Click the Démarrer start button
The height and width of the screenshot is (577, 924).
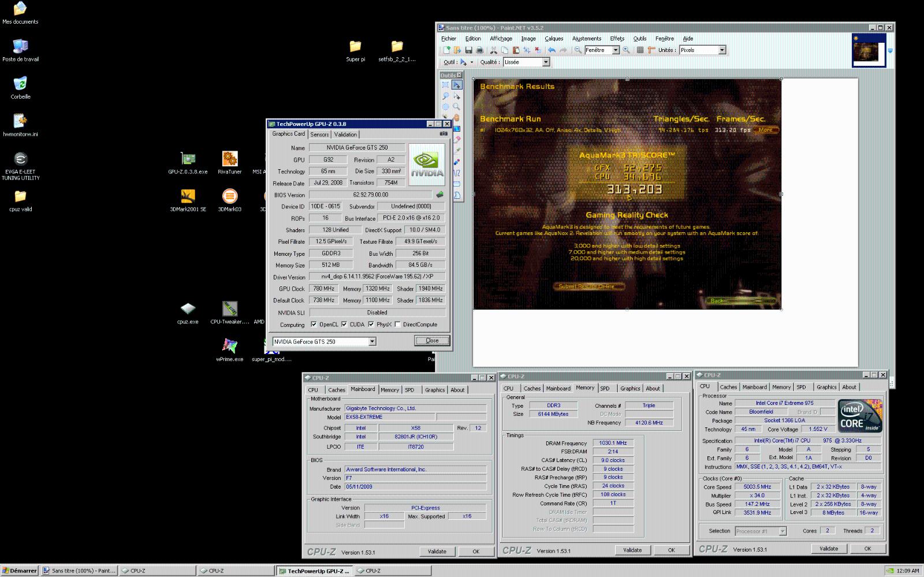click(x=20, y=571)
